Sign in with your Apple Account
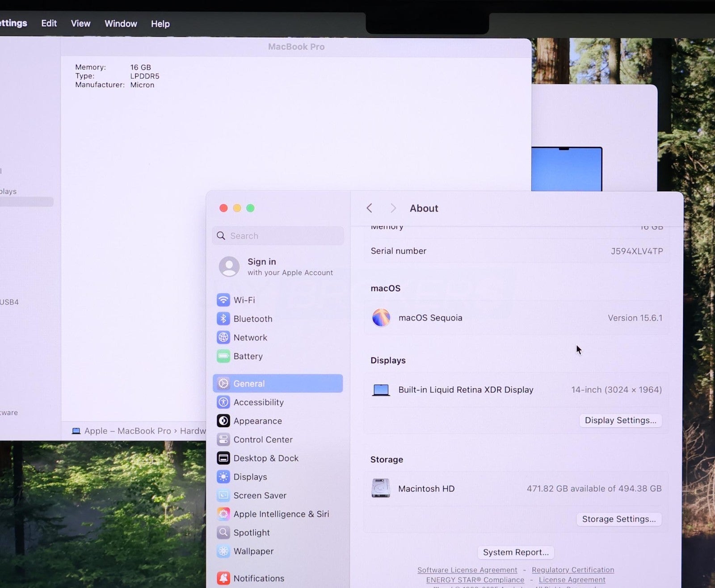The width and height of the screenshot is (715, 588). coord(277,267)
